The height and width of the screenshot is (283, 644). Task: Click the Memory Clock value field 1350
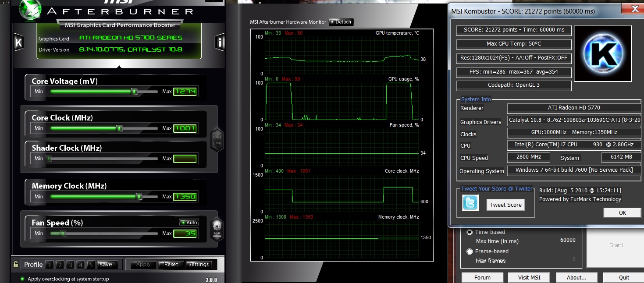point(185,197)
